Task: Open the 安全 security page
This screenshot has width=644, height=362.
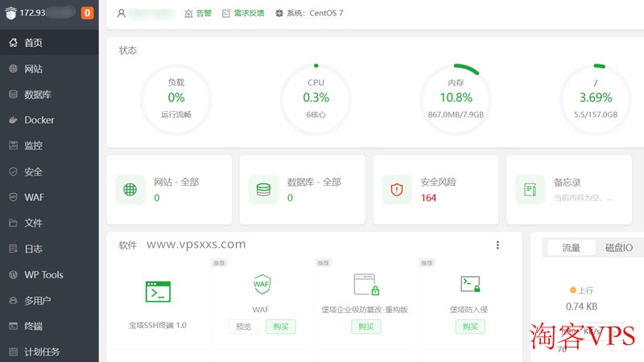Action: 49,171
